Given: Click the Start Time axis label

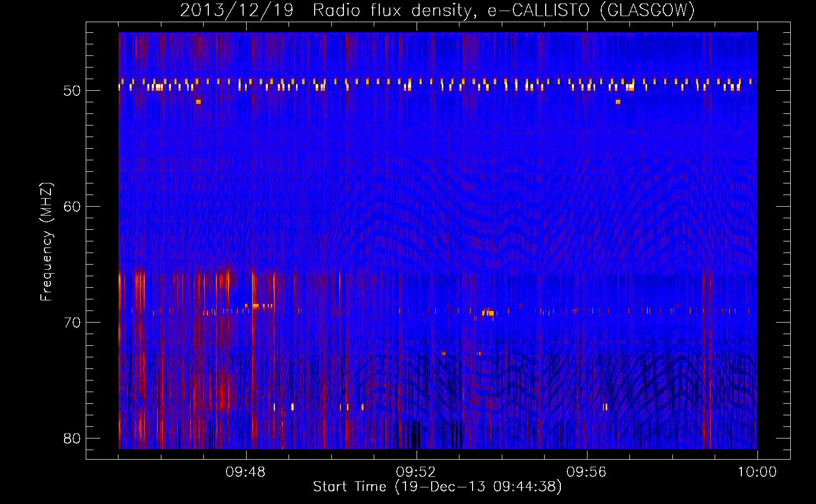Looking at the screenshot, I should (437, 487).
